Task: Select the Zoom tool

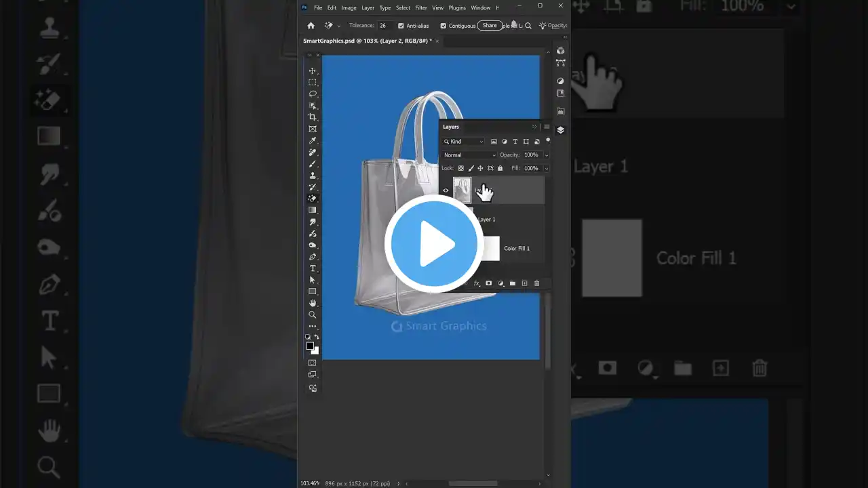Action: [x=313, y=314]
